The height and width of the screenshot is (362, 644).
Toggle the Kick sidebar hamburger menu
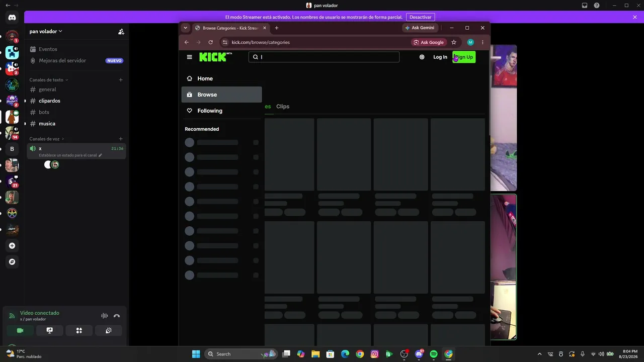point(190,57)
